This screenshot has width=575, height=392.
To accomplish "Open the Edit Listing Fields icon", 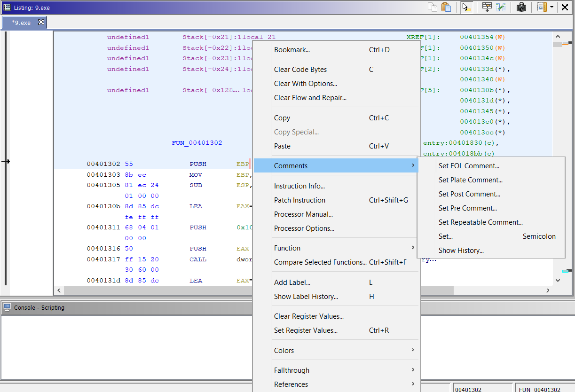I will coord(487,7).
